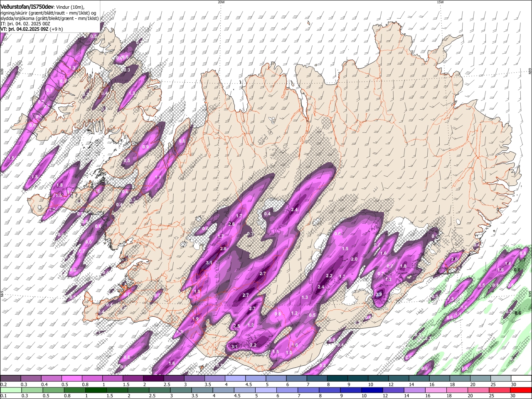
Task: Click the upper legend swatch for 25–30
Action: tap(501, 378)
